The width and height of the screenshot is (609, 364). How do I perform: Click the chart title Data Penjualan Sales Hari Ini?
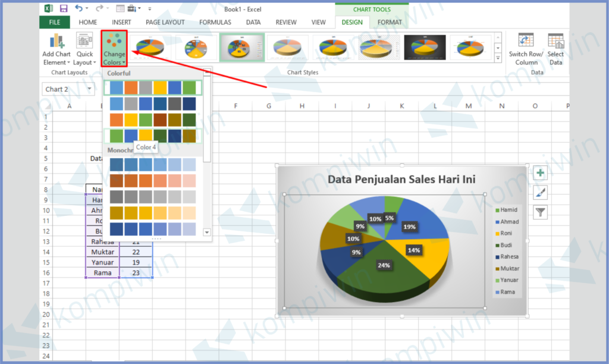click(x=401, y=180)
